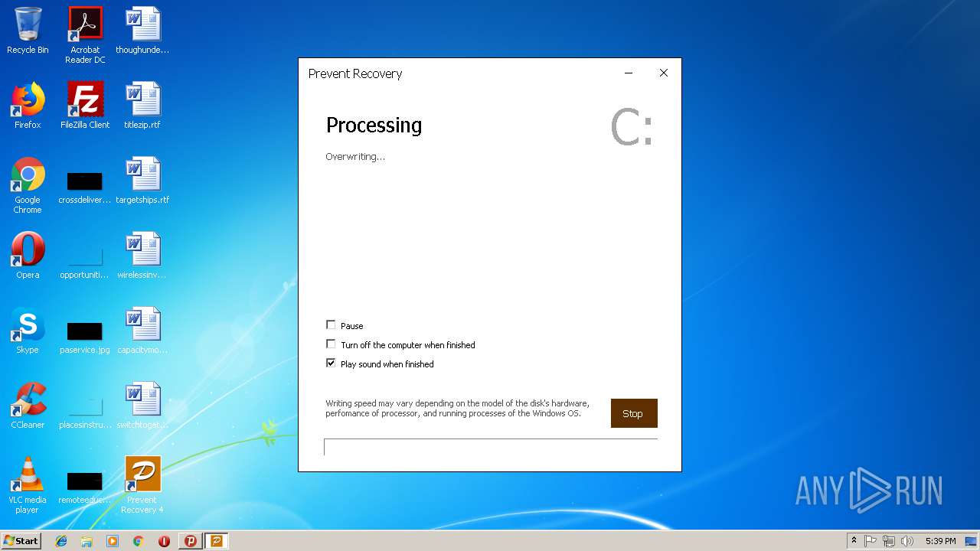Viewport: 980px width, 551px height.
Task: Open the Recycle Bin desktop icon
Action: [28, 31]
